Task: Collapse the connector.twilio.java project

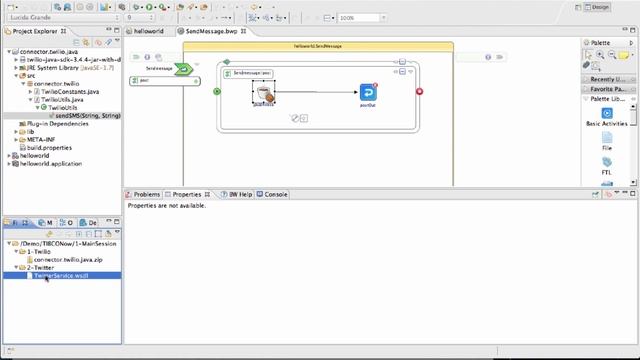Action: point(9,52)
